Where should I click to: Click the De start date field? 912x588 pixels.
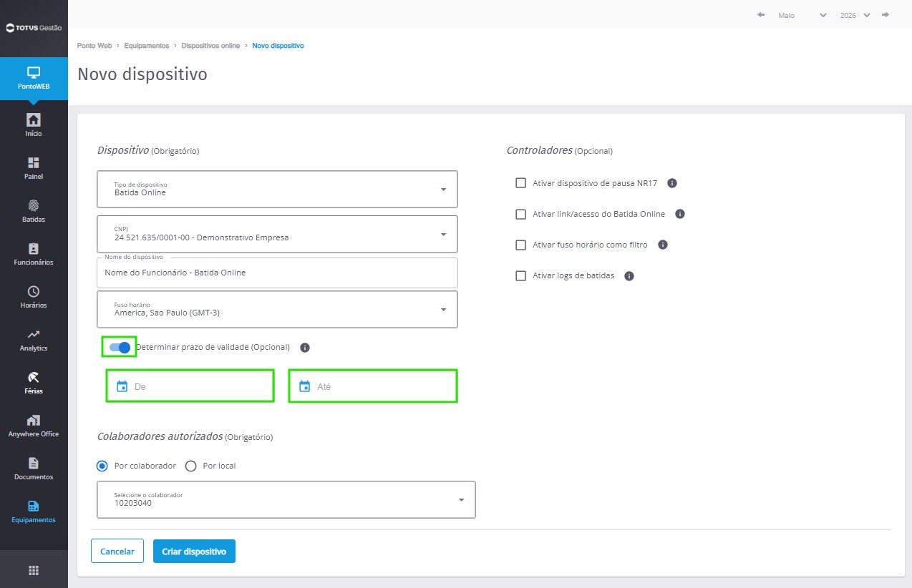(x=190, y=386)
